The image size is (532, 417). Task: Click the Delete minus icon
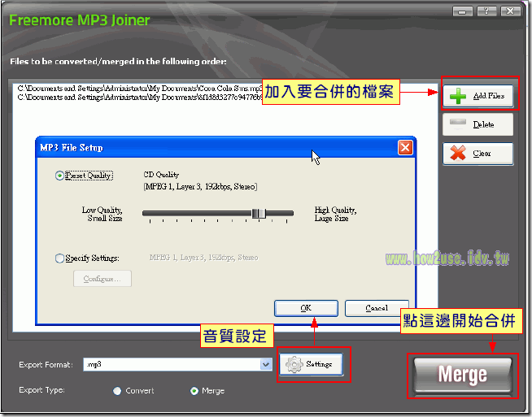pyautogui.click(x=458, y=124)
